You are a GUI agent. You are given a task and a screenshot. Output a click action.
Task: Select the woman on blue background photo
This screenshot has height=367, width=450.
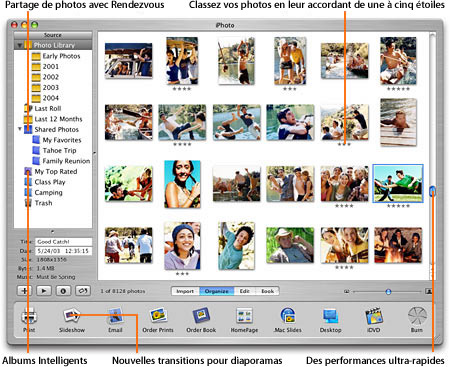coord(182,184)
